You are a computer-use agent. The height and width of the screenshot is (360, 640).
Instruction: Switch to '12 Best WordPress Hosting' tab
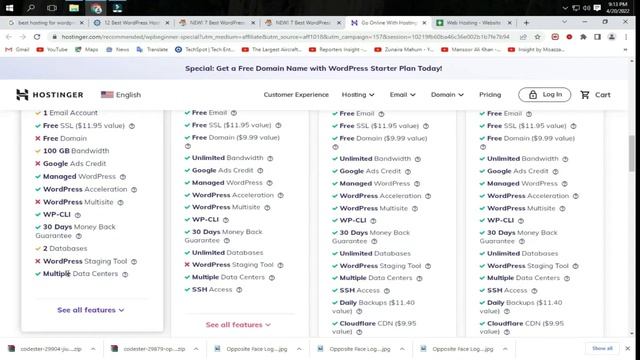131,23
